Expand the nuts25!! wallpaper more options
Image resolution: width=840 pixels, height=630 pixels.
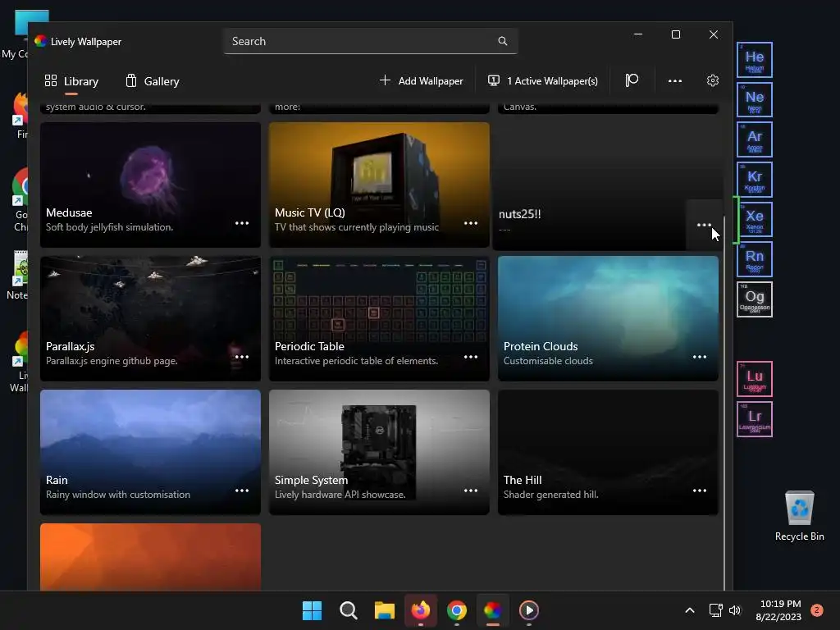pos(704,225)
